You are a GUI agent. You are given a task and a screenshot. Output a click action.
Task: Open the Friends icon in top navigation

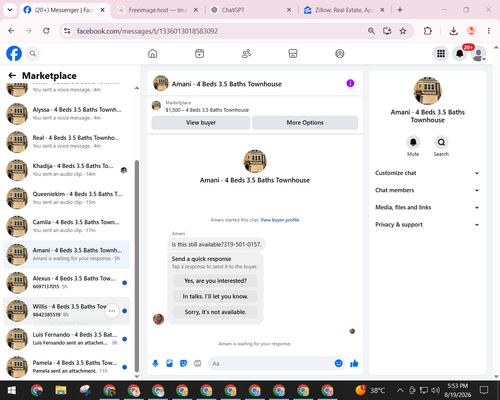click(246, 53)
